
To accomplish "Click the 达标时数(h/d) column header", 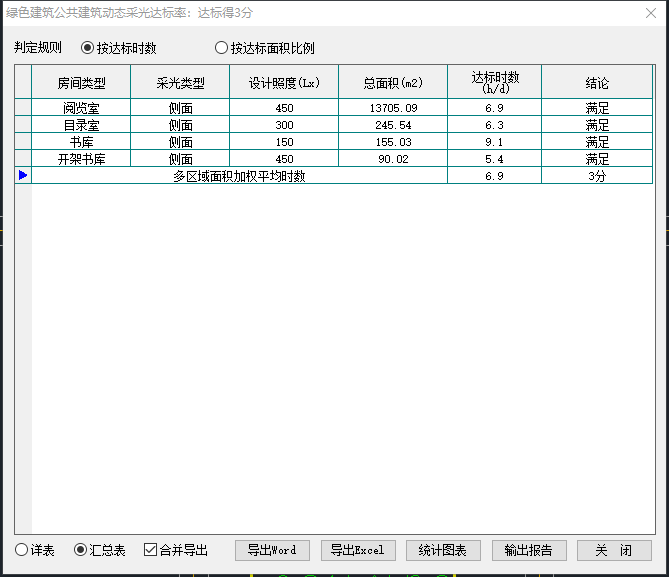I will [494, 83].
